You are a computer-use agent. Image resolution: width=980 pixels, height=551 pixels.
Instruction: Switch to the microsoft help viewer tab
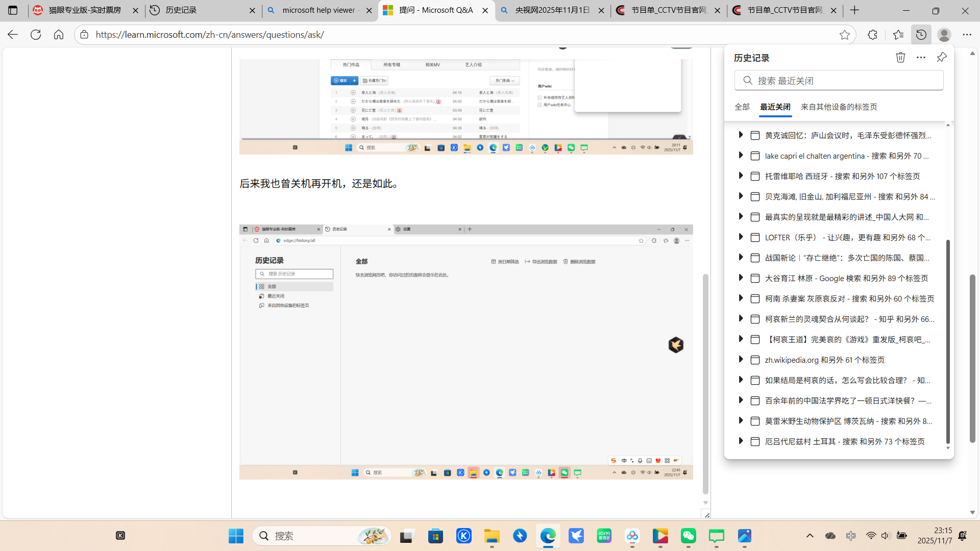pyautogui.click(x=320, y=10)
